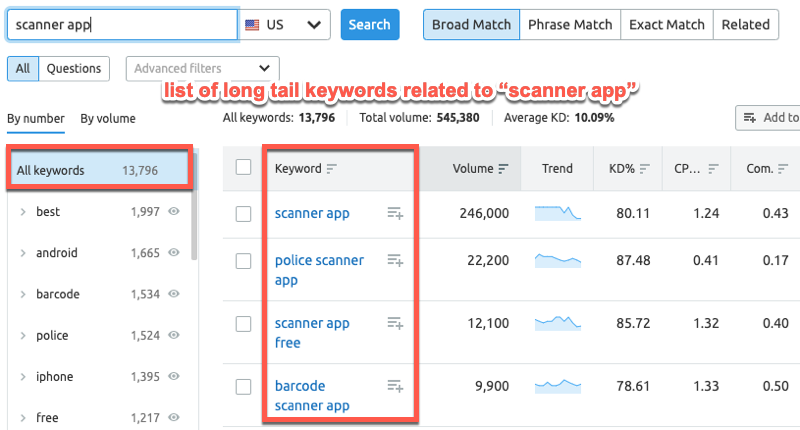Image resolution: width=800 pixels, height=430 pixels.
Task: Switch to Phrase Match tab
Action: pos(570,24)
